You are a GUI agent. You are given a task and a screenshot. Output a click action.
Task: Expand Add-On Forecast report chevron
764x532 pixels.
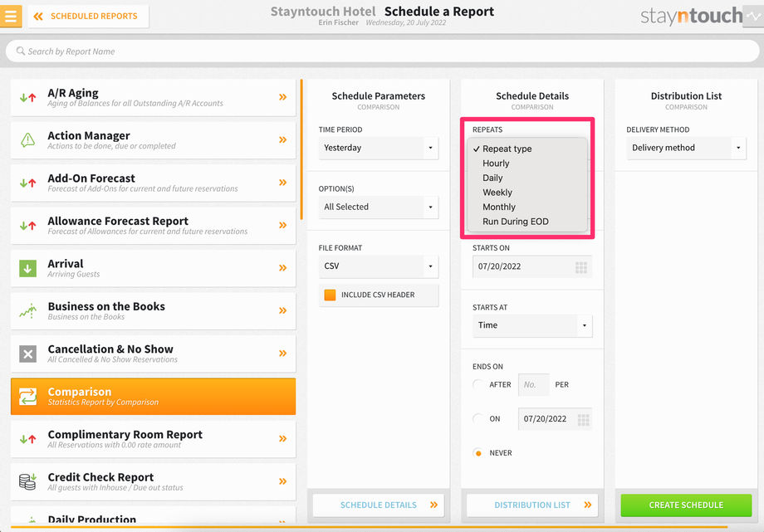[x=282, y=183]
